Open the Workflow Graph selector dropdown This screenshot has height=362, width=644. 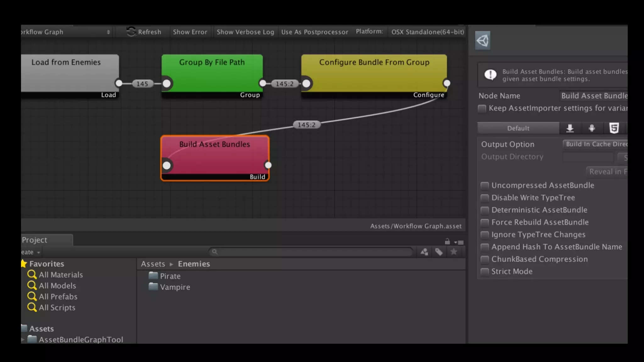click(x=66, y=32)
